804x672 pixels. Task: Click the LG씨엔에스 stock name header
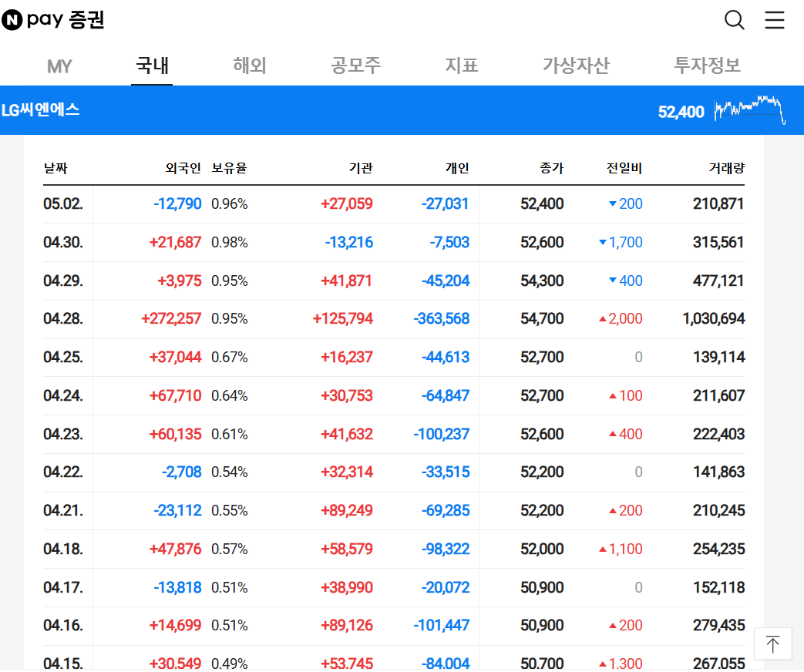pos(41,109)
